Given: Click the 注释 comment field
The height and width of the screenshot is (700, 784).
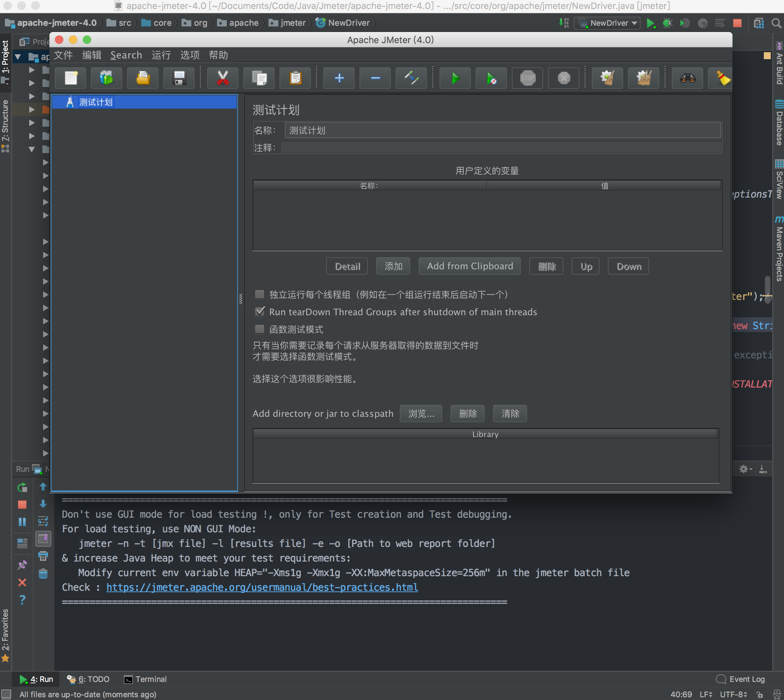Looking at the screenshot, I should click(x=501, y=147).
